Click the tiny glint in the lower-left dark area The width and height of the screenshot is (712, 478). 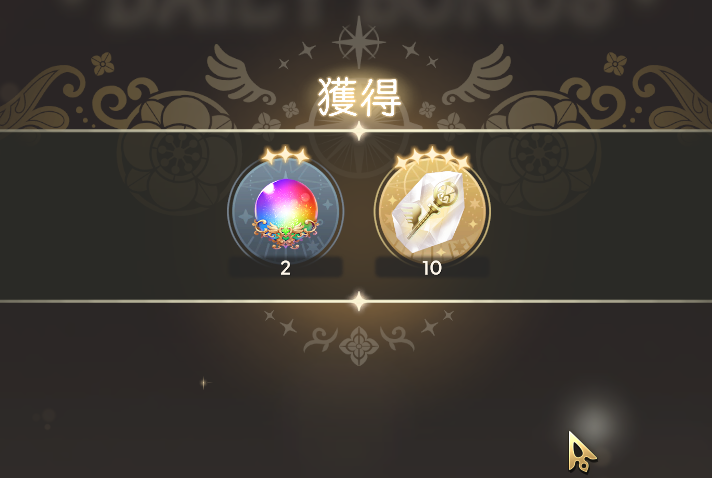(203, 383)
